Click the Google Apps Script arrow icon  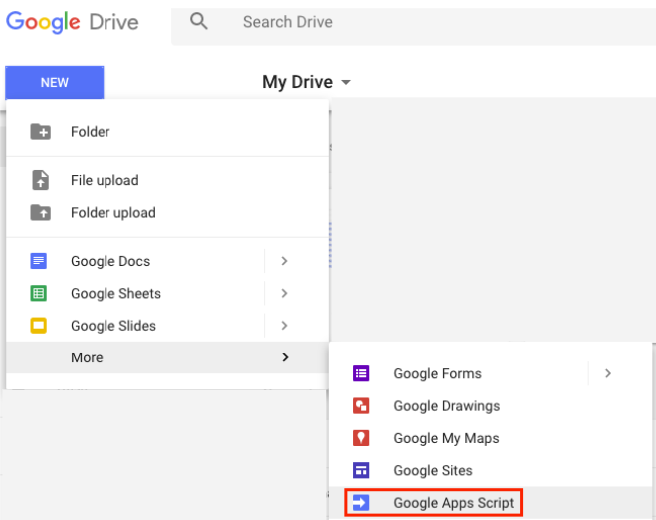[x=361, y=502]
